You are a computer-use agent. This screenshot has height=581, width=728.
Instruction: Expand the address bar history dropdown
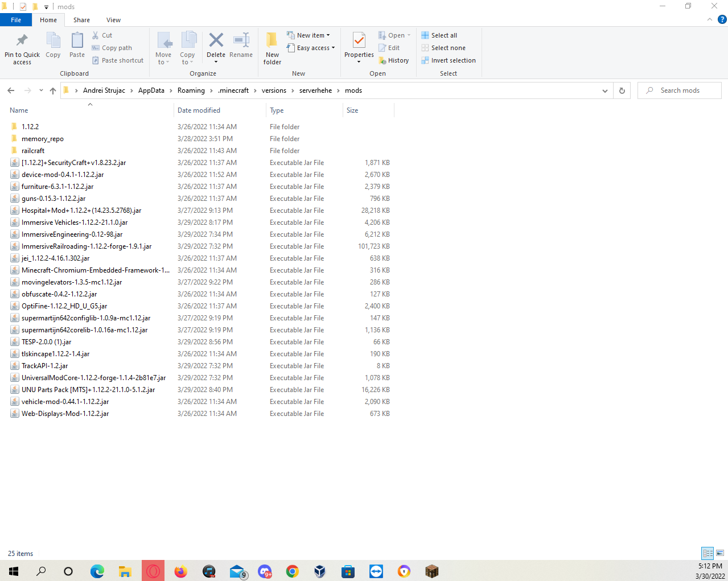(x=604, y=90)
